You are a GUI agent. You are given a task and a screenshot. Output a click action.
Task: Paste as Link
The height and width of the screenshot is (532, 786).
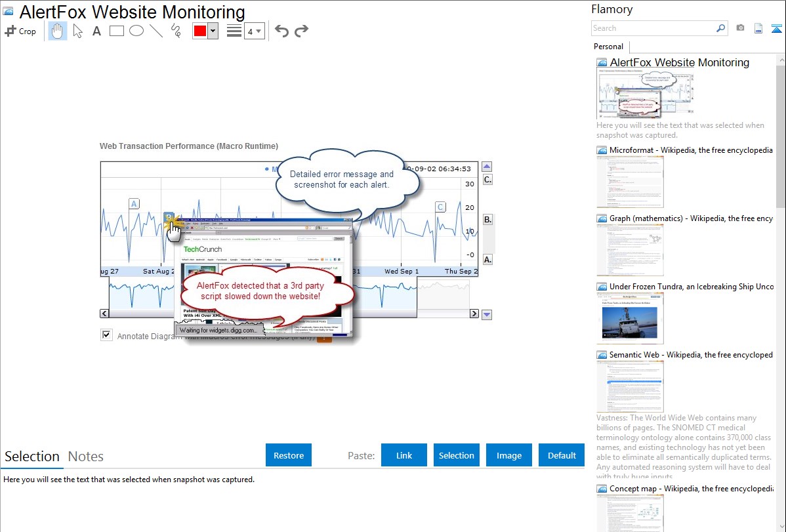tap(404, 455)
